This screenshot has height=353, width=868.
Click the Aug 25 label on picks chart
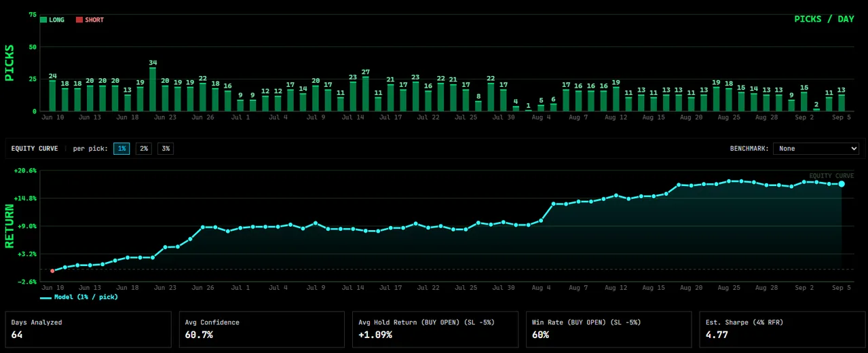[729, 117]
